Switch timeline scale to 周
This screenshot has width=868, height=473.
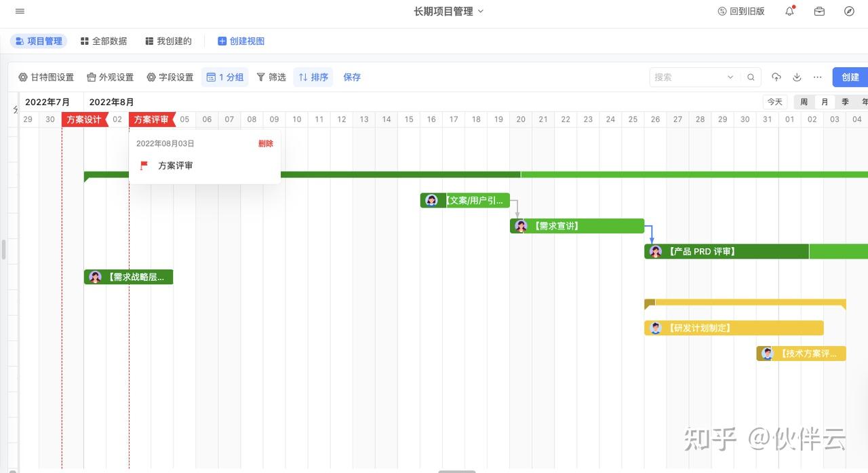[x=804, y=102]
